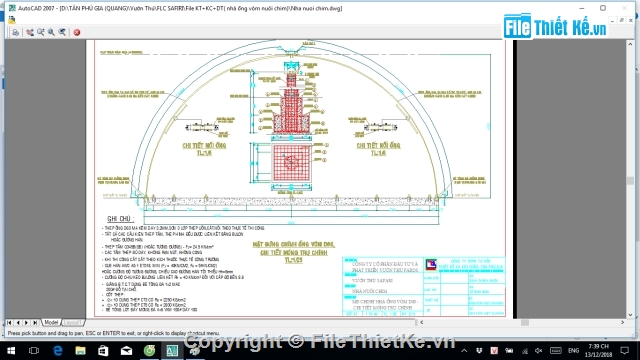This screenshot has height=360, width=640.
Task: Click the horizontal scrollbar right arrow
Action: point(622,322)
